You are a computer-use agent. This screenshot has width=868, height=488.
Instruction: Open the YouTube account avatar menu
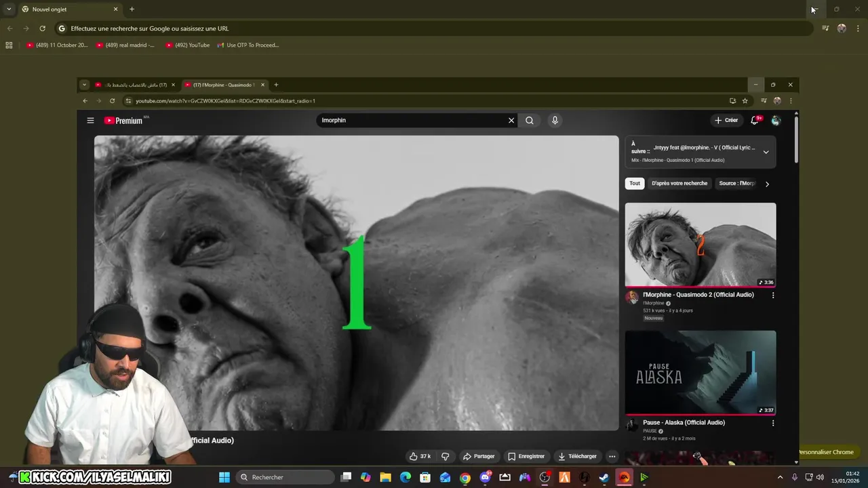click(x=776, y=121)
